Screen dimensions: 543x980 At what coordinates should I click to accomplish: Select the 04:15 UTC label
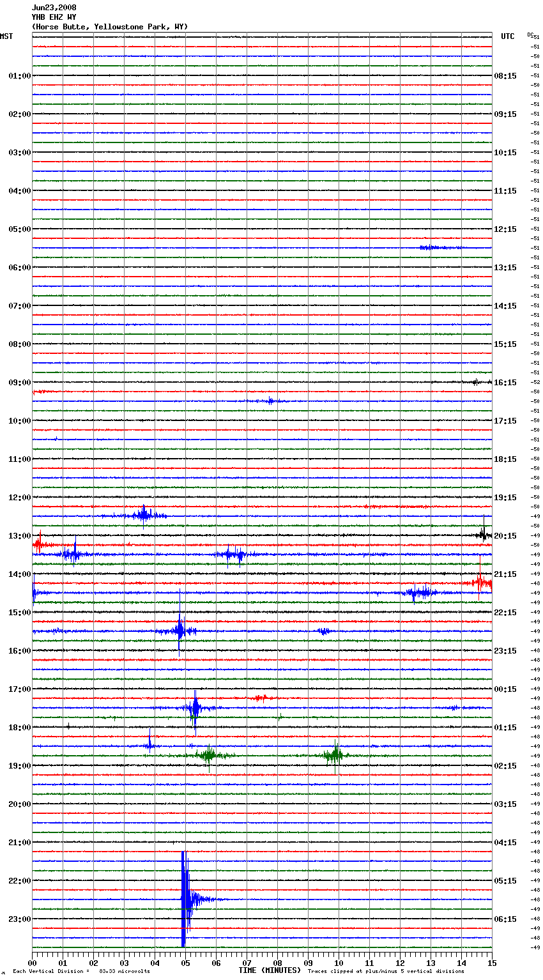point(505,843)
